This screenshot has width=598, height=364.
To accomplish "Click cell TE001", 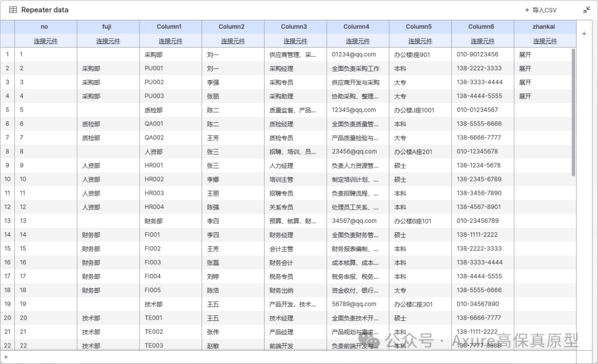I will [x=171, y=318].
